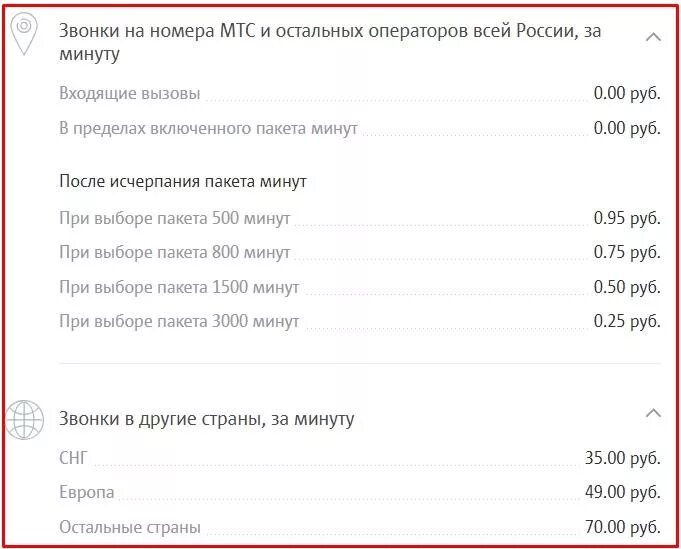Click 'После исчерпания пакета минут' subheading
681x549 pixels.
coord(182,182)
